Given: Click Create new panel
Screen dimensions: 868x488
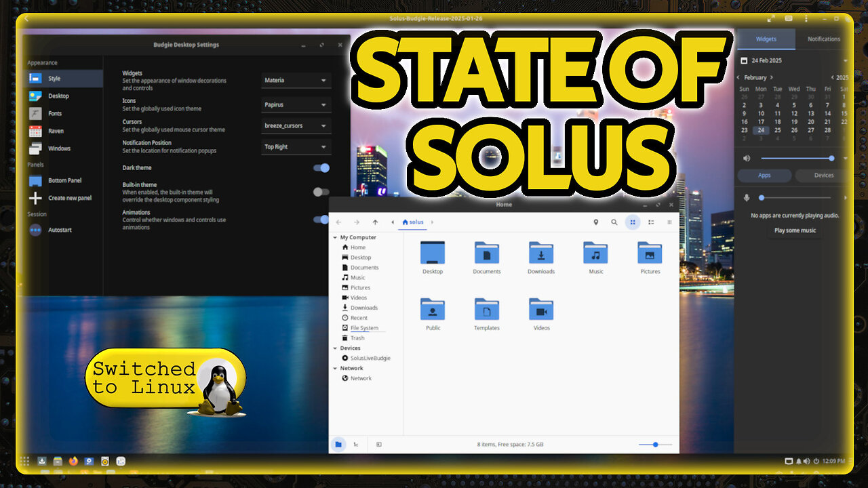Looking at the screenshot, I should (64, 198).
